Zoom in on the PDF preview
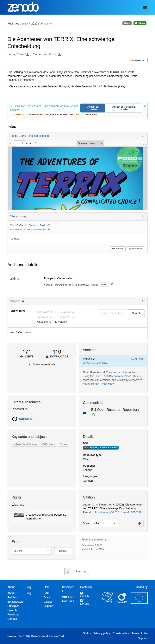 coord(107,143)
